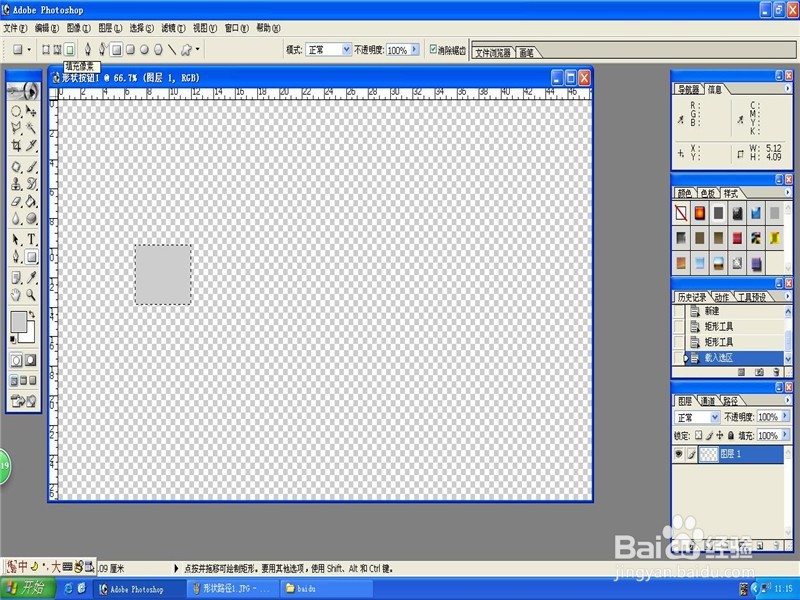Switch to the 色板 tab
The width and height of the screenshot is (800, 600).
click(x=708, y=193)
